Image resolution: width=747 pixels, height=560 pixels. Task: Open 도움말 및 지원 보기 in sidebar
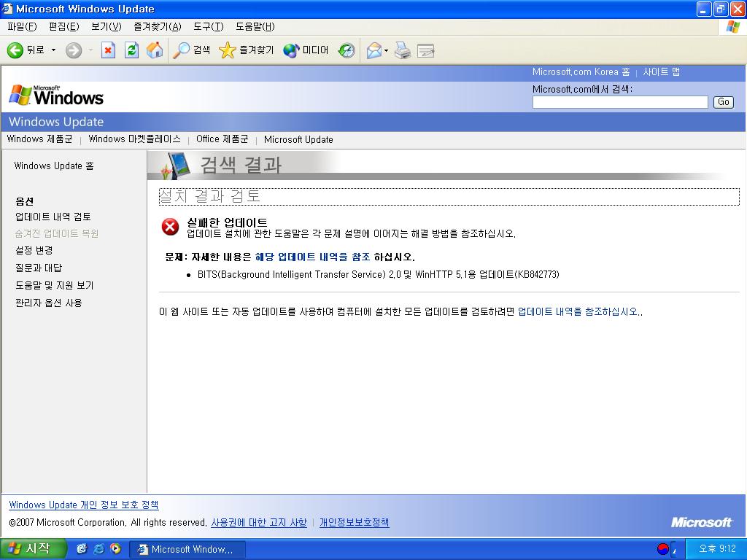click(x=54, y=285)
